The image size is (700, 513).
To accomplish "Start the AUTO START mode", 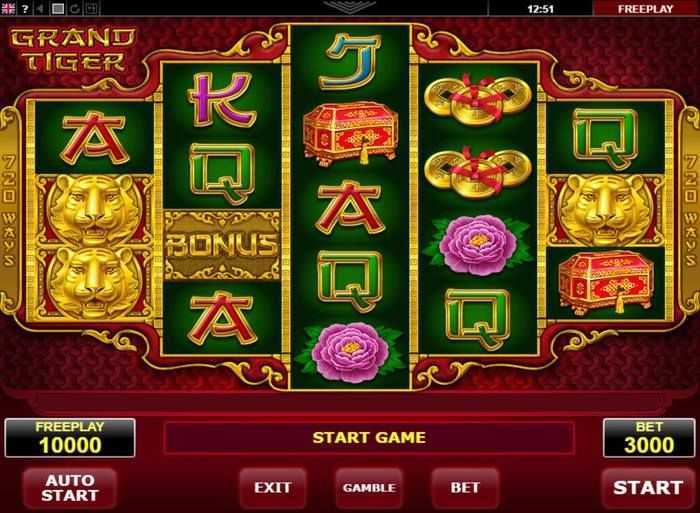I will coord(70,488).
